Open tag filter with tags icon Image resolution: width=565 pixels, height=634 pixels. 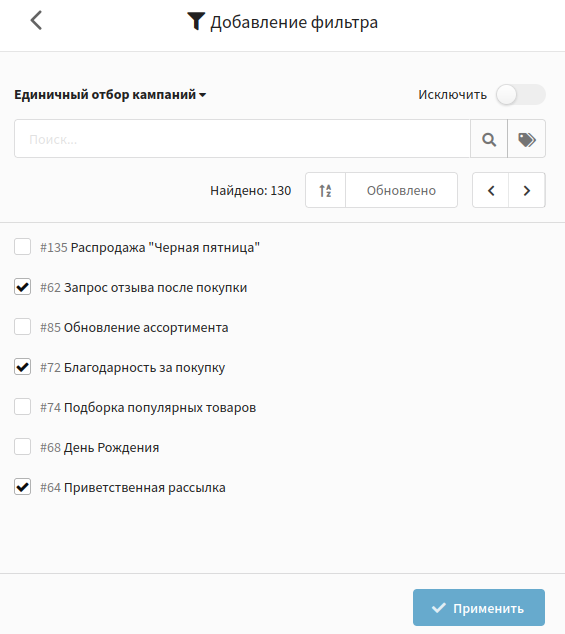tap(527, 139)
